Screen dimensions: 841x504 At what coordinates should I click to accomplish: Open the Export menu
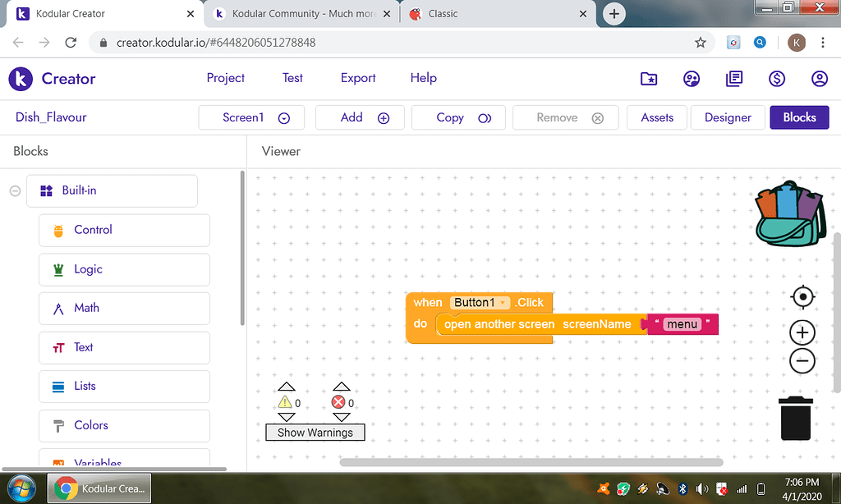pos(357,78)
